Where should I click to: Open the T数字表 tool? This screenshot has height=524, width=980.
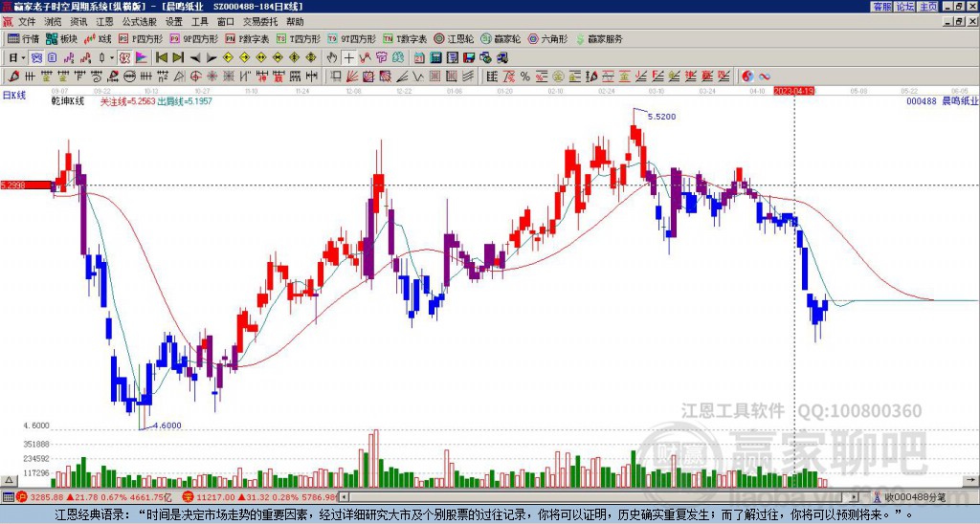pyautogui.click(x=405, y=38)
